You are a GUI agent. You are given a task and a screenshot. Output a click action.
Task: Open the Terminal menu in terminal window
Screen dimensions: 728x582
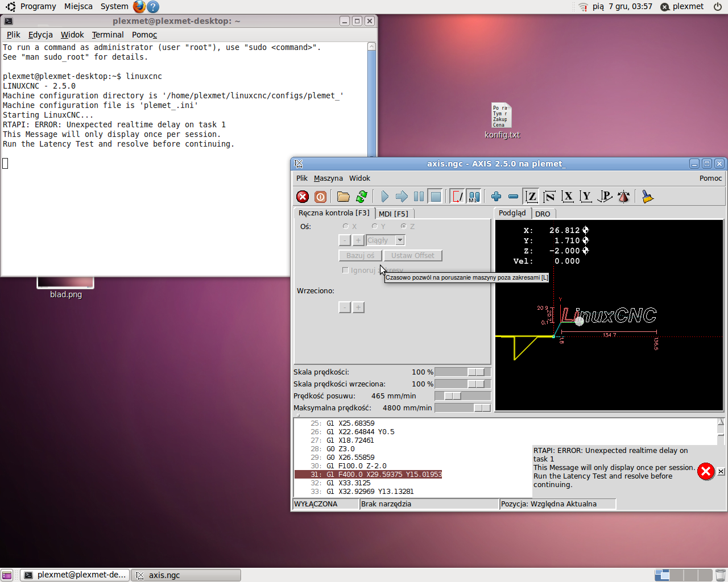point(107,35)
